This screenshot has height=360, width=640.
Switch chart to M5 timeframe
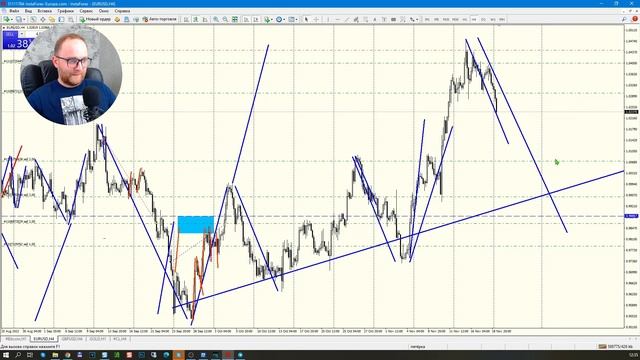pos(436,19)
